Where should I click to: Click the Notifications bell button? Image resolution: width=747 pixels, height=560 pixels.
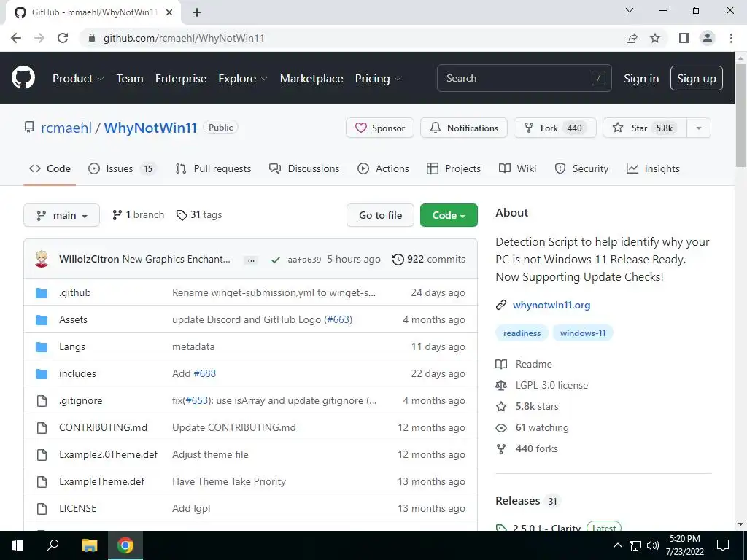(463, 128)
